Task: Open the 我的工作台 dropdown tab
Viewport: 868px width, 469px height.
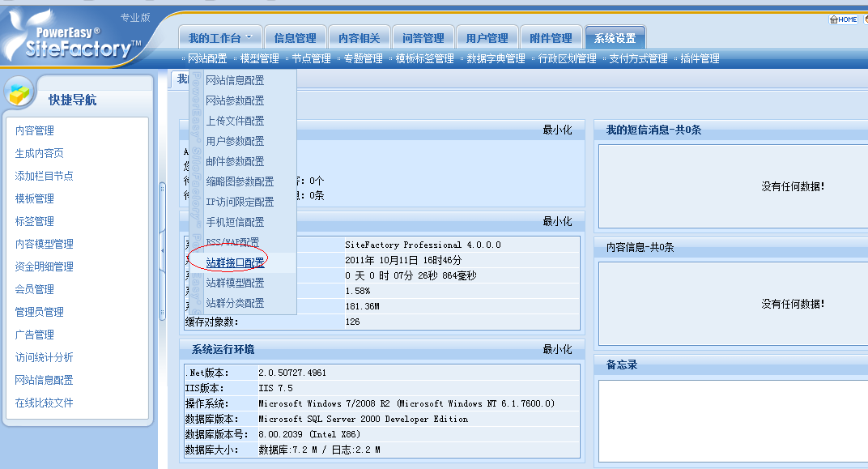Action: 219,38
